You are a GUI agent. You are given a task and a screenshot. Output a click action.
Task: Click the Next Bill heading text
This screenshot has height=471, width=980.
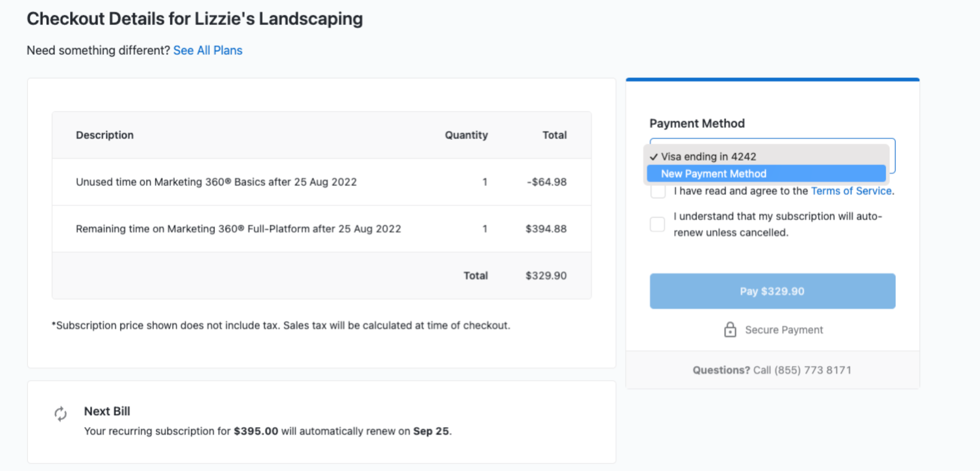107,411
